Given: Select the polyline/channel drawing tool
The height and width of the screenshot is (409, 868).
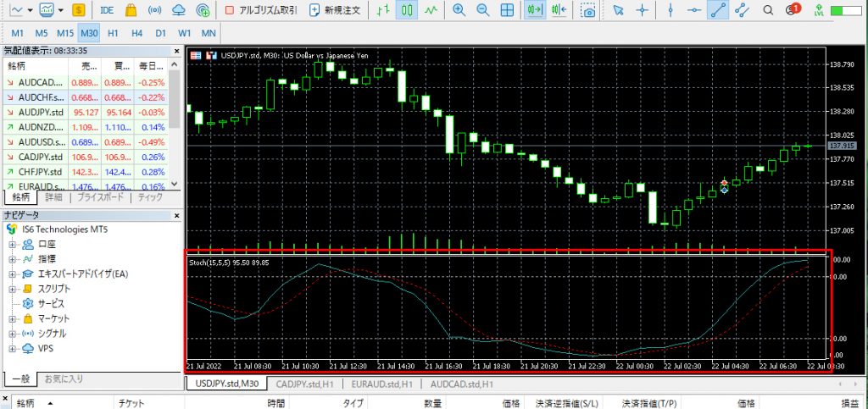Looking at the screenshot, I should click(742, 10).
